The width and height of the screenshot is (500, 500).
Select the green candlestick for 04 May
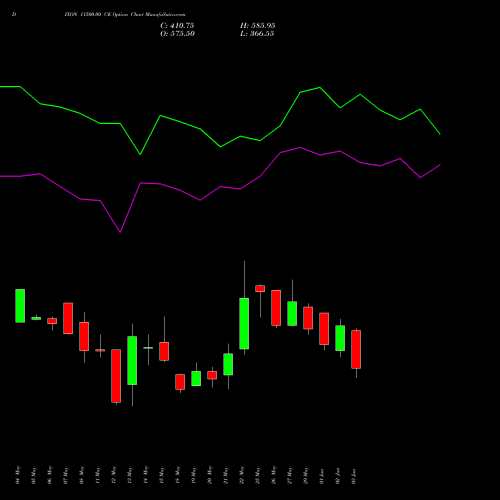20,306
